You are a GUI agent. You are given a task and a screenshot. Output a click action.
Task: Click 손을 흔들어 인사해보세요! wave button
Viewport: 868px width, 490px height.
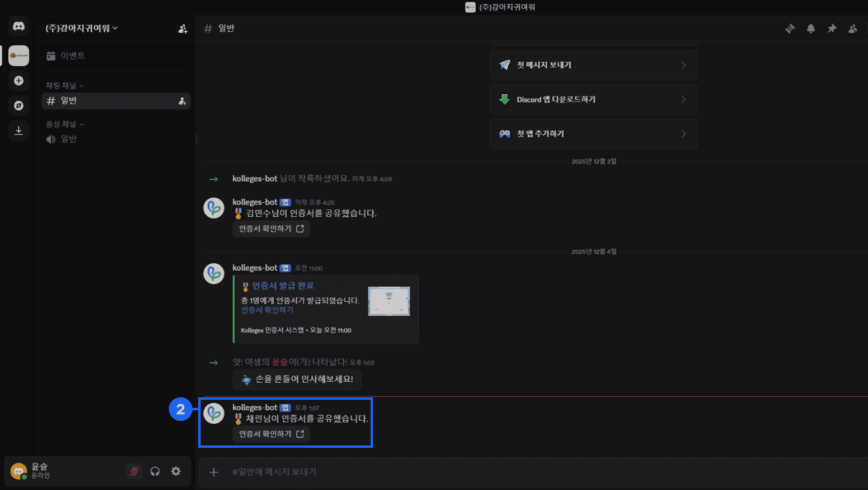[297, 379]
